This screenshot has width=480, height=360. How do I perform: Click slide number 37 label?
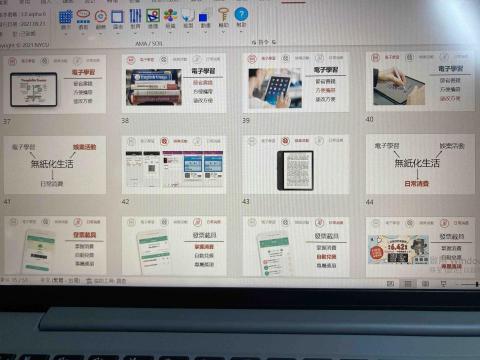(7, 122)
